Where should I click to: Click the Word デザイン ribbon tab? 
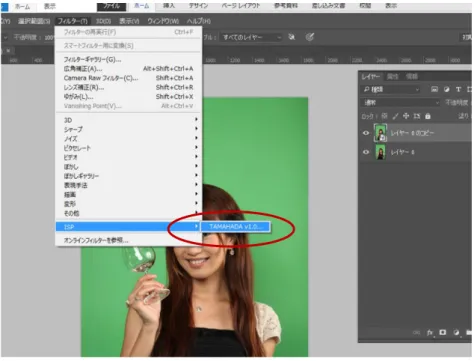pos(199,6)
